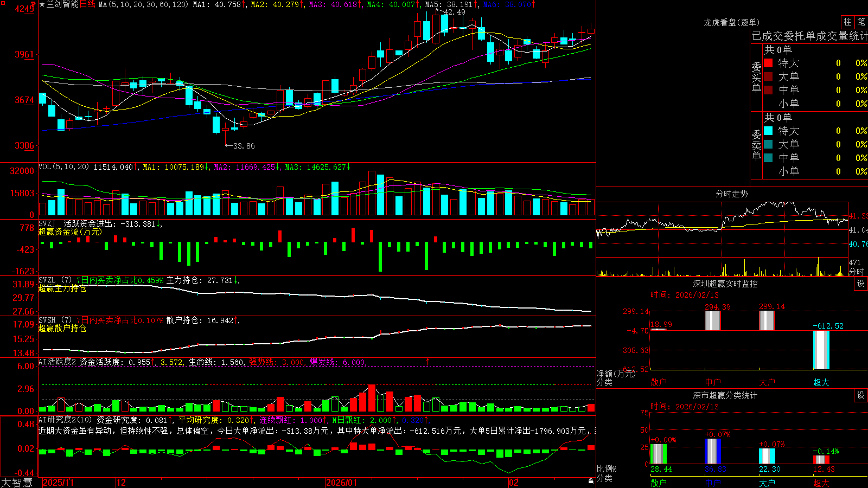Click the blue 中户 bar valued 36.83
868x488 pixels.
coord(713,451)
